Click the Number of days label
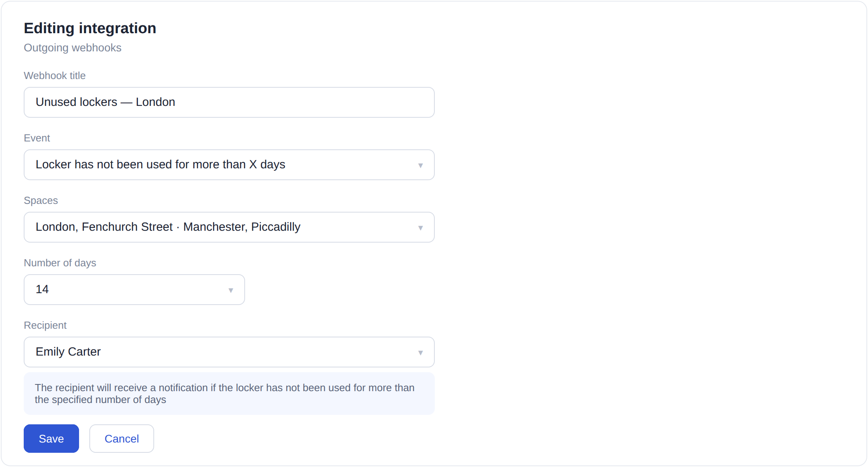The width and height of the screenshot is (868, 467). point(60,263)
